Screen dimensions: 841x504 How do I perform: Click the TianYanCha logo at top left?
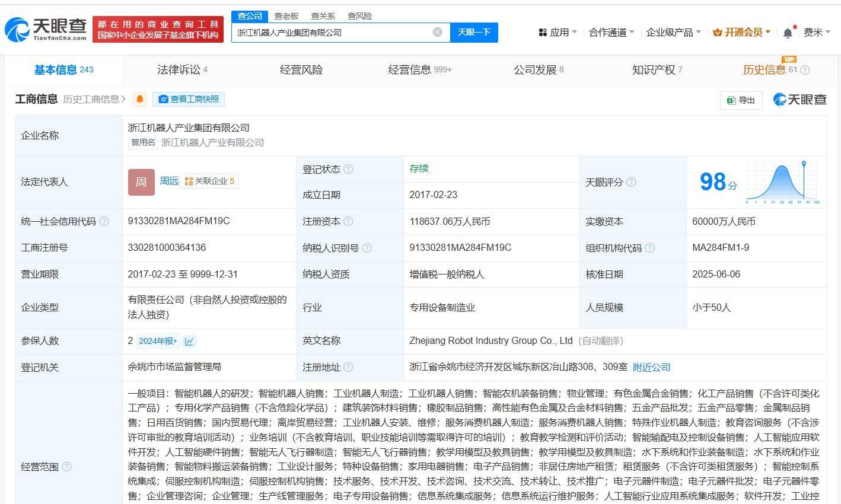46,28
